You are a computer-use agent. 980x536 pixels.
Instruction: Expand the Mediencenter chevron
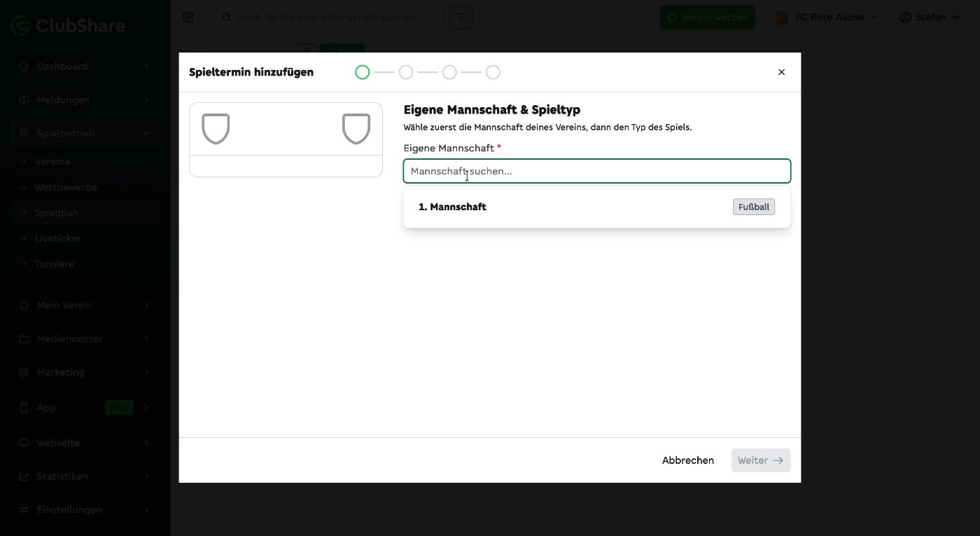pos(146,339)
